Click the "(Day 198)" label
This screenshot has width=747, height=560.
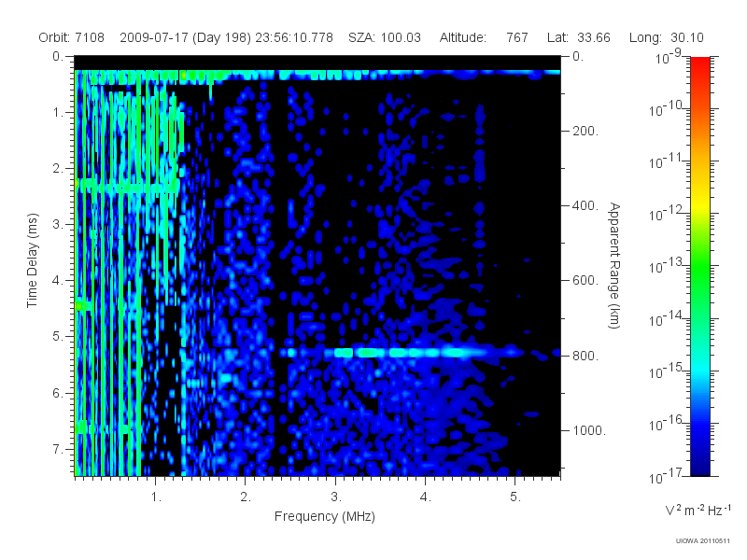pyautogui.click(x=221, y=37)
